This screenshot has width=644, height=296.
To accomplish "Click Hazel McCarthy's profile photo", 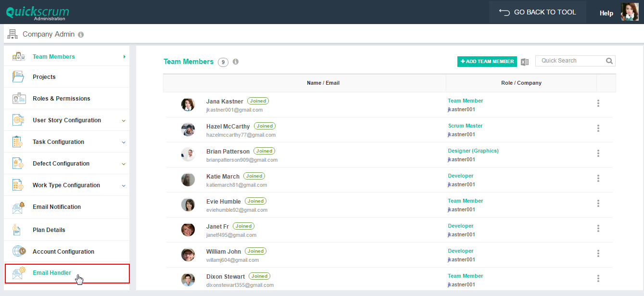I will [188, 130].
